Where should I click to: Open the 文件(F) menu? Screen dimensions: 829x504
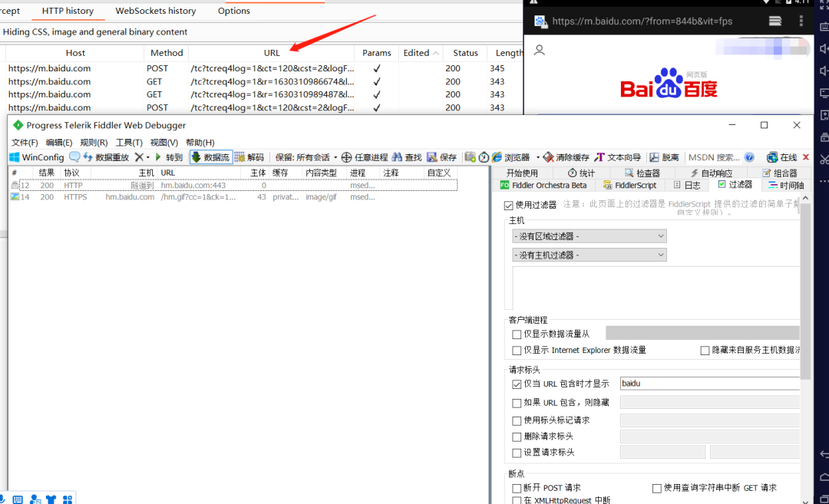[25, 143]
